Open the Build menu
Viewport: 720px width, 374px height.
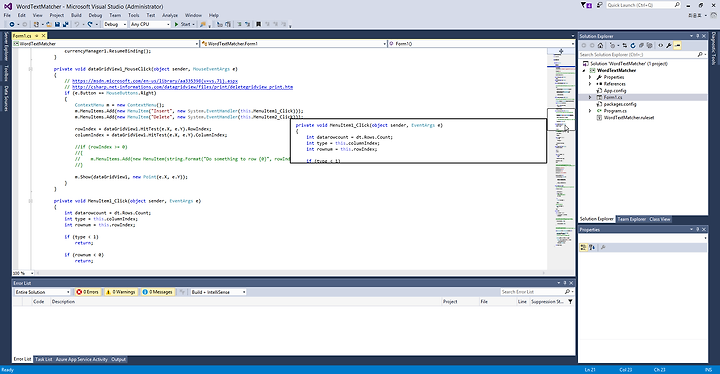(x=76, y=15)
